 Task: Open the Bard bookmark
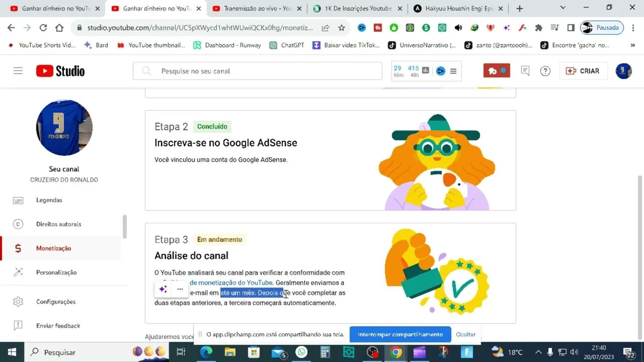point(96,45)
